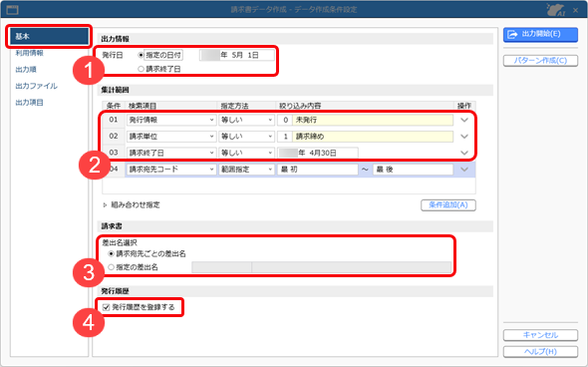Click the window icon in the title bar
Viewport: 588px width, 367px height.
(12, 10)
